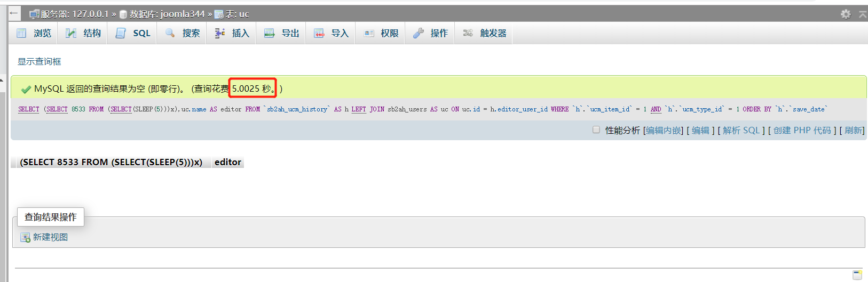Click database joomla344 breadcrumb link
Screen dimensions: 868x282
[167, 14]
